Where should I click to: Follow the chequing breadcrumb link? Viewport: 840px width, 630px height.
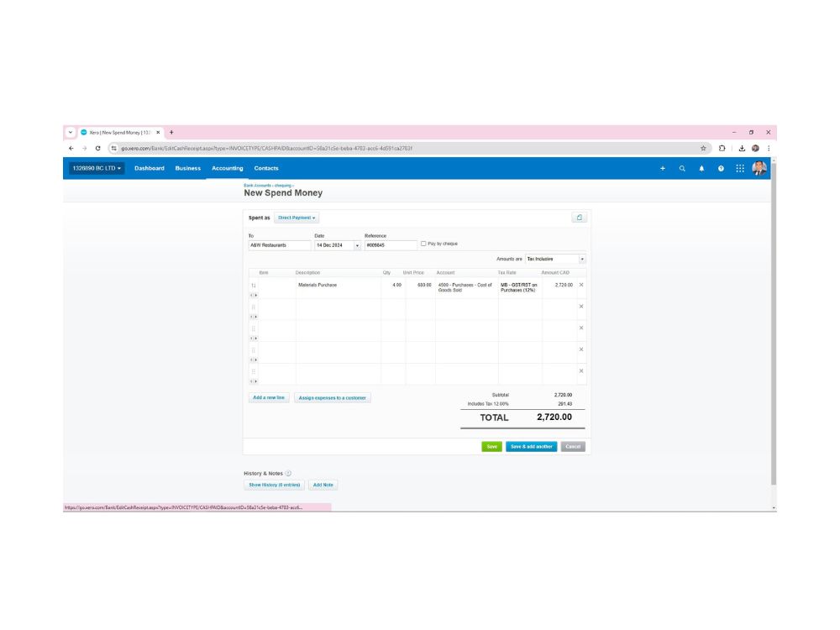pos(283,186)
